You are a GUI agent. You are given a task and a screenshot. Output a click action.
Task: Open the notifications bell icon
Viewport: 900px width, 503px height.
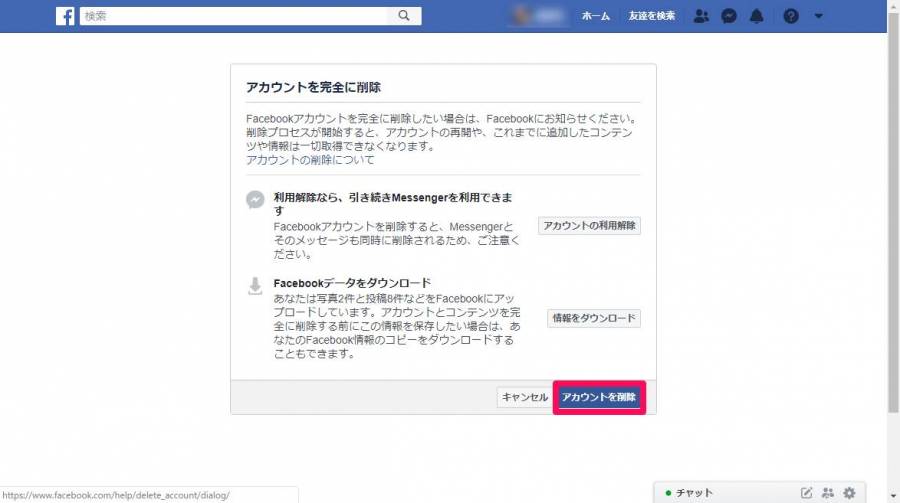757,16
